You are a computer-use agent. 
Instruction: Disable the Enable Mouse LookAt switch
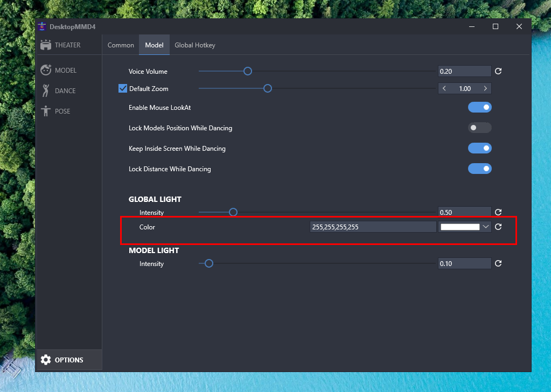[x=479, y=107]
